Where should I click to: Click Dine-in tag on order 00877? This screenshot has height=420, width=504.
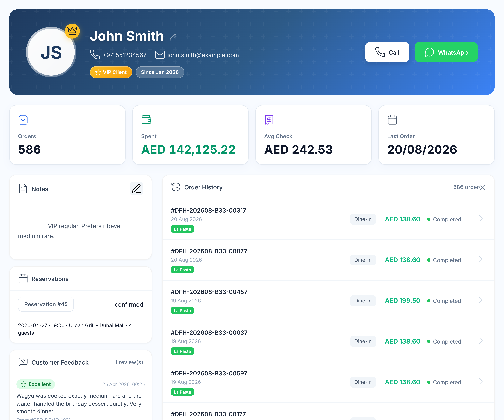point(363,260)
